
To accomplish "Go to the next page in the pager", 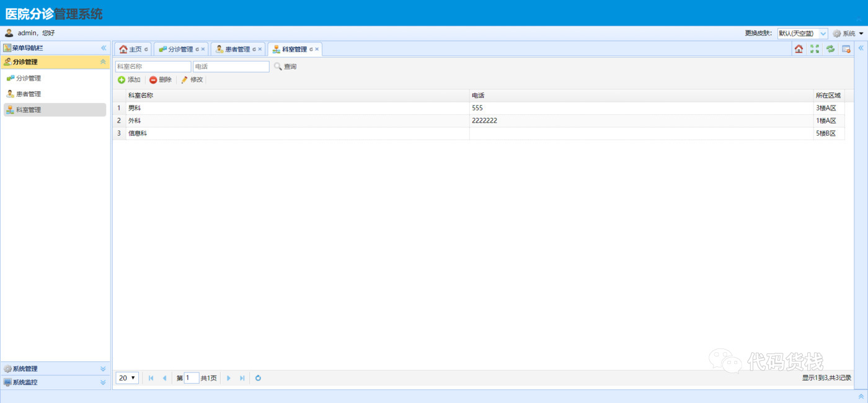I will tap(229, 378).
